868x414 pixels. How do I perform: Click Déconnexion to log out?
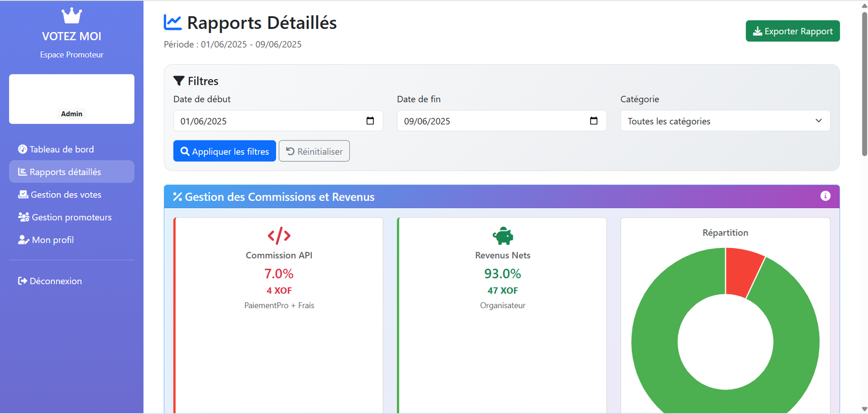55,281
